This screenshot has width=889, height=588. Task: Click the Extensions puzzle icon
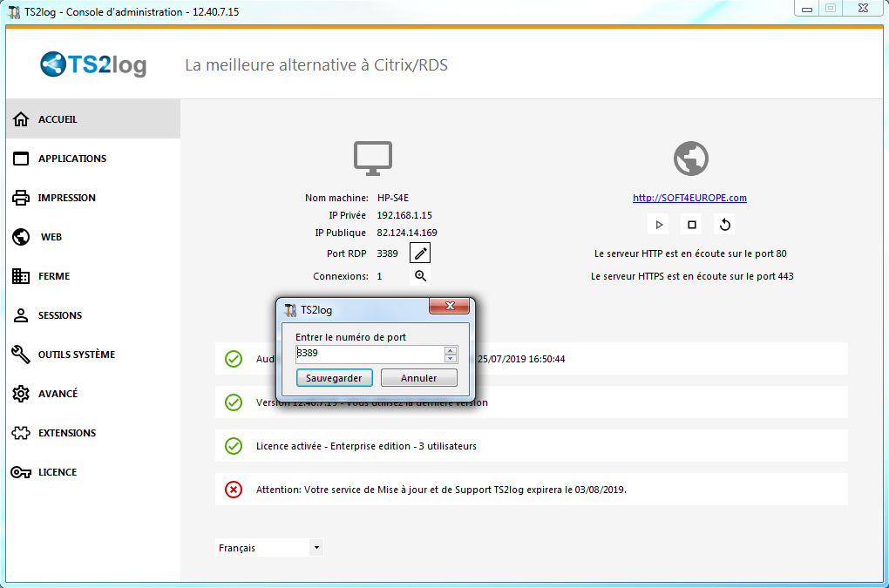tap(21, 433)
